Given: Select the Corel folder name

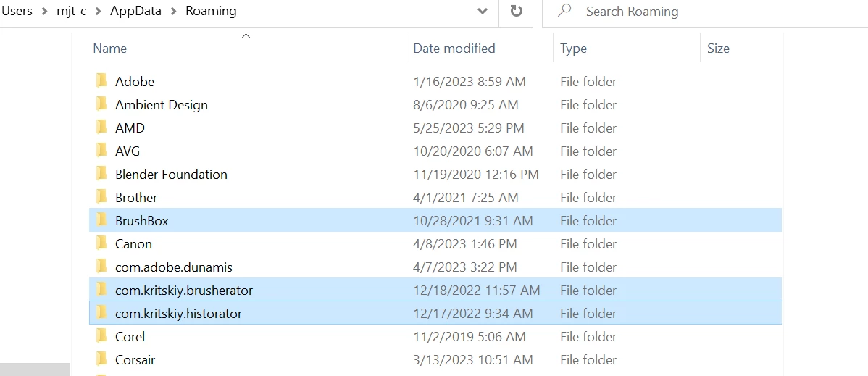Looking at the screenshot, I should 130,337.
